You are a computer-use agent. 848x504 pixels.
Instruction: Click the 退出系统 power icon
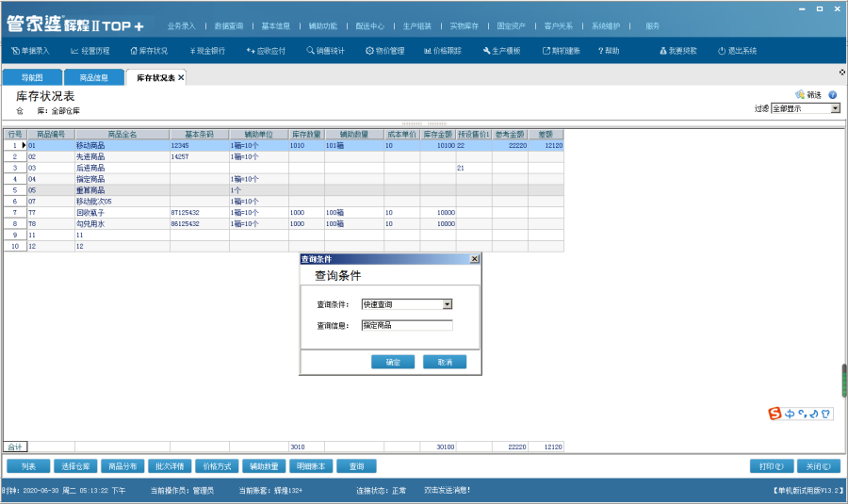coord(722,51)
